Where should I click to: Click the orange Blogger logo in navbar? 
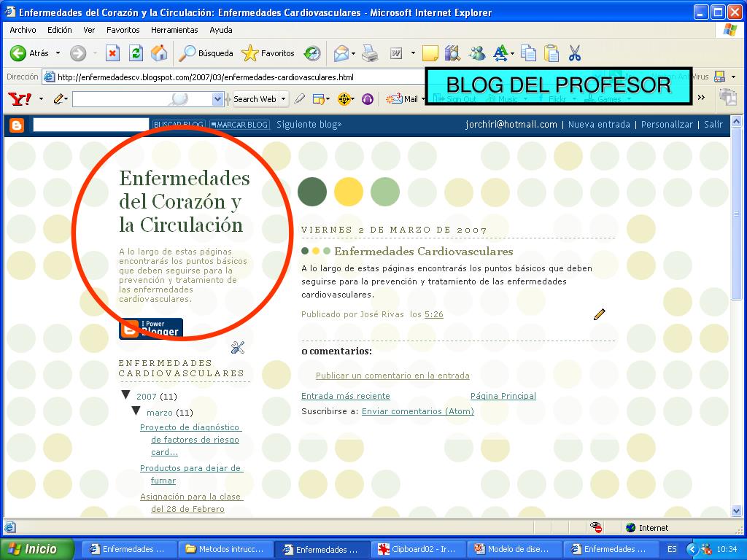point(17,125)
